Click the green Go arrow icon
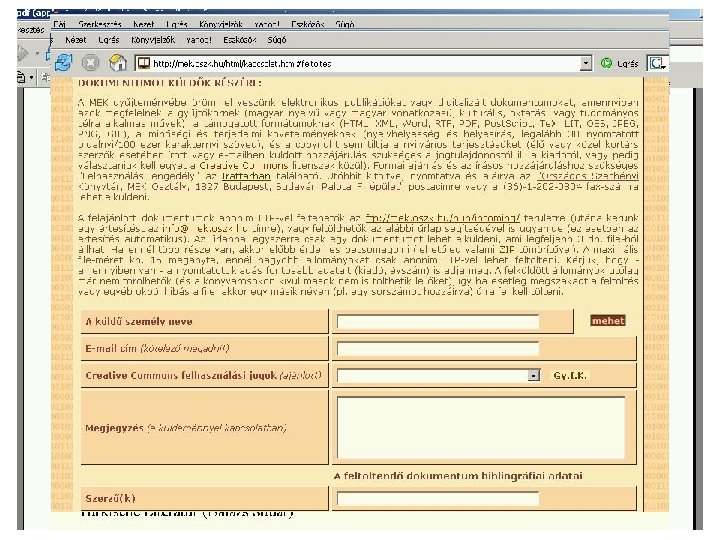 click(x=606, y=63)
